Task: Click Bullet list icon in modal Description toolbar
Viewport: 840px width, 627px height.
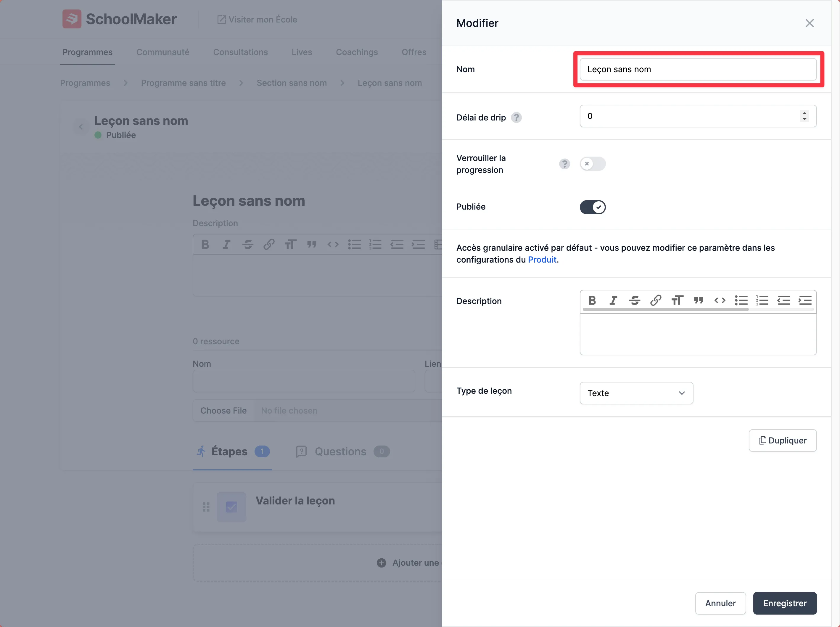Action: coord(741,300)
